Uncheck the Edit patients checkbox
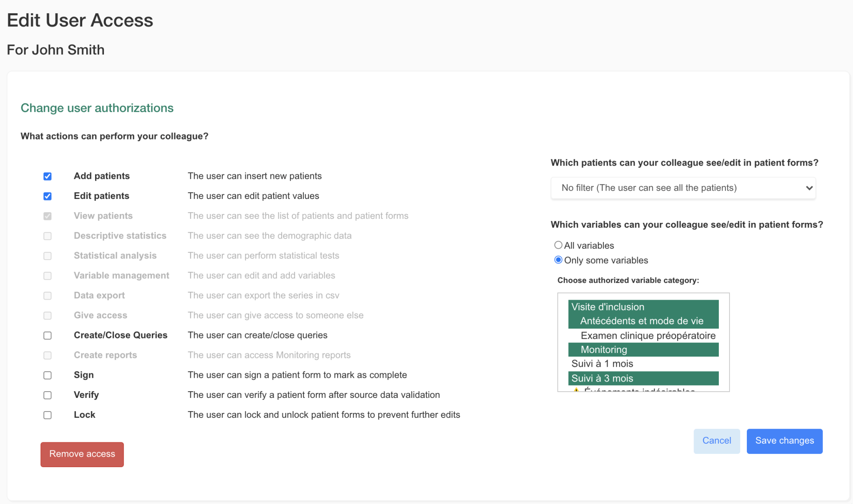This screenshot has height=504, width=853. (x=48, y=196)
